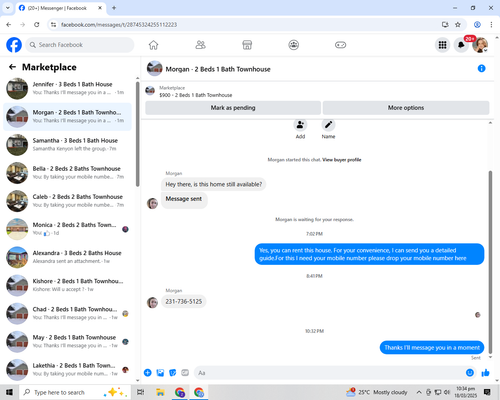Open Bella - 2 Beds 2 Baths Townhouse chat

click(67, 173)
